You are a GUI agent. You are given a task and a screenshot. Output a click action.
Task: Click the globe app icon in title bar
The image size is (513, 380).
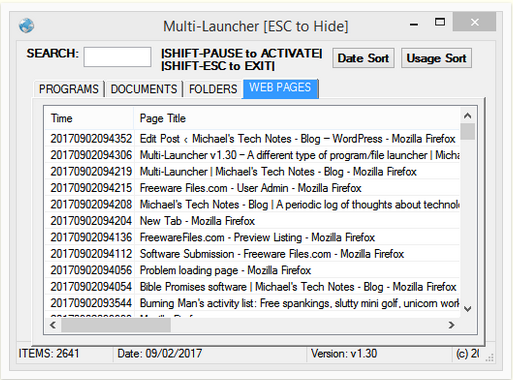click(26, 26)
